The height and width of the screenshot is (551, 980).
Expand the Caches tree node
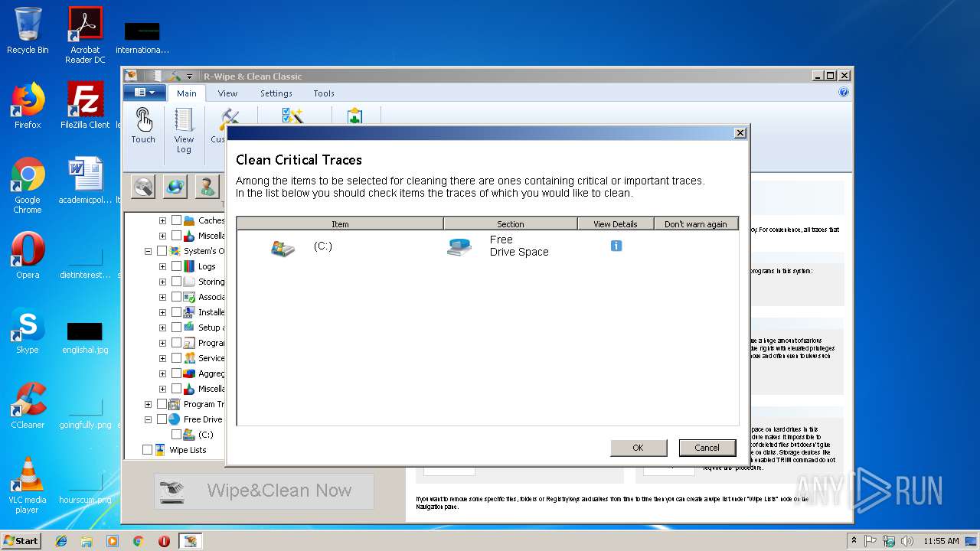point(162,220)
